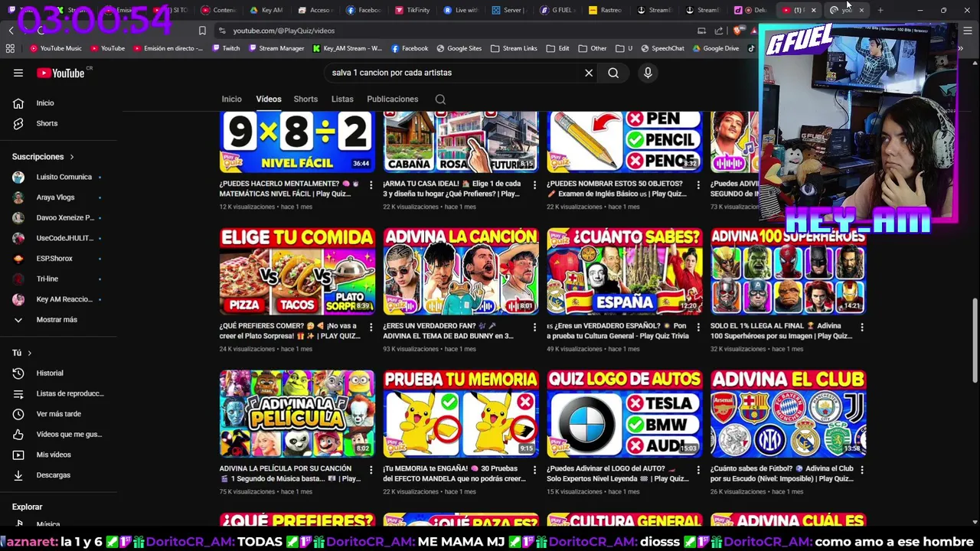Open options for Cultura General España video
Viewport: 980px width, 551px height.
point(698,328)
